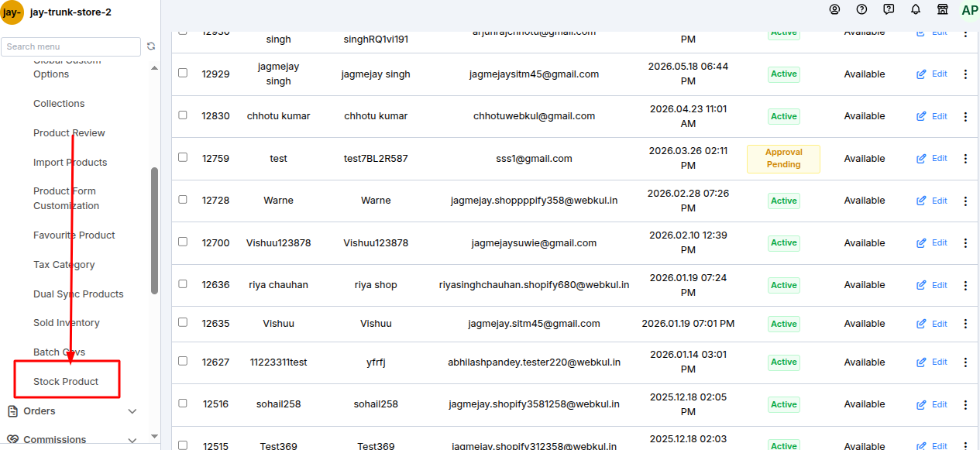Screen dimensions: 980x450
Task: Open Tax Category in the sidebar
Action: pos(64,265)
